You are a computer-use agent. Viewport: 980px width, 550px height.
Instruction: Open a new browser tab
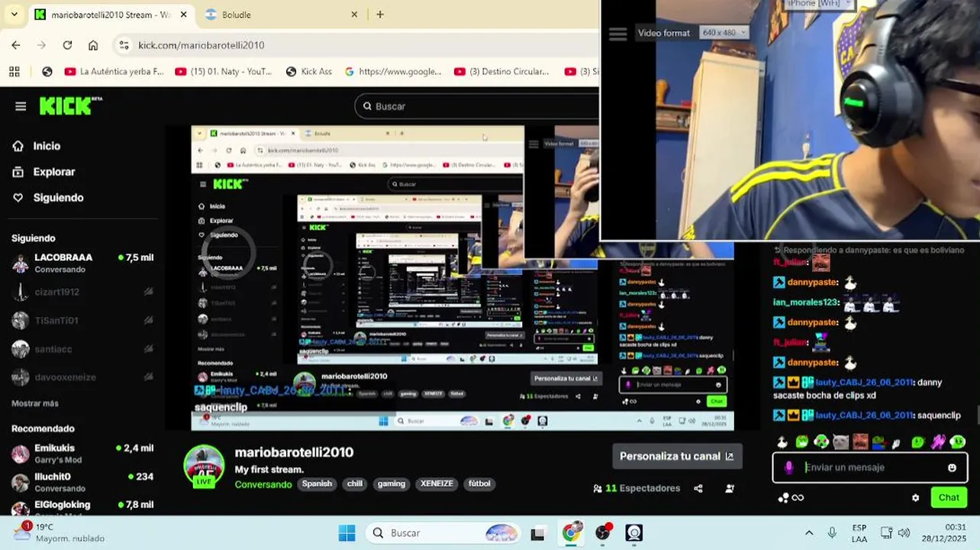click(380, 15)
